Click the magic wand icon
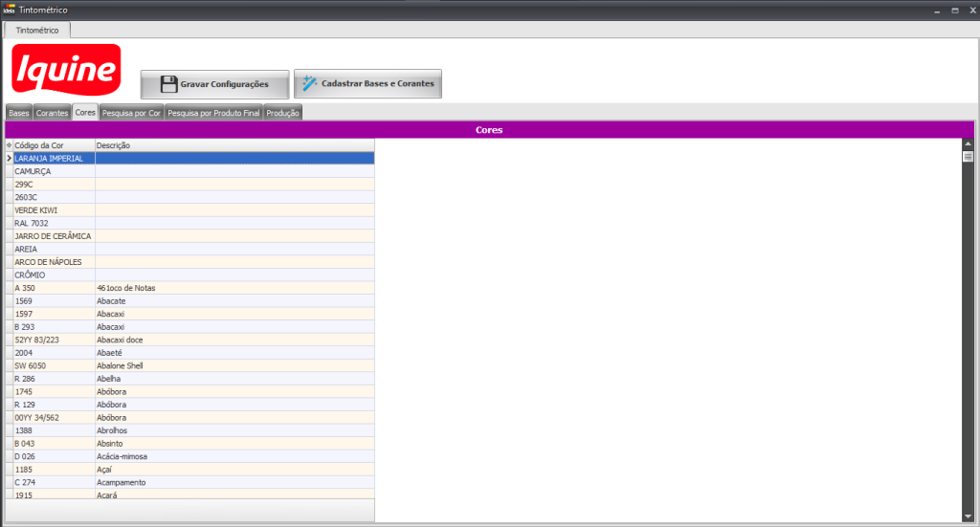980x527 pixels. [x=309, y=83]
